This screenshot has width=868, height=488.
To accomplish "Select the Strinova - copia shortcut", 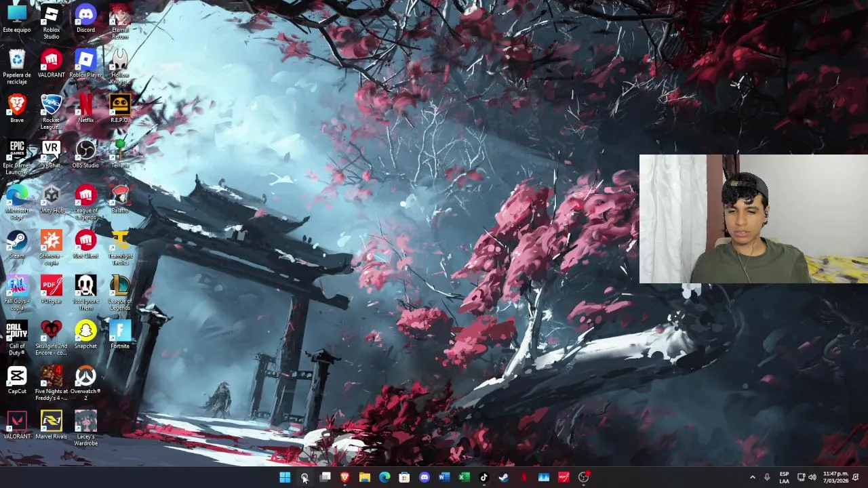I will pos(52,247).
